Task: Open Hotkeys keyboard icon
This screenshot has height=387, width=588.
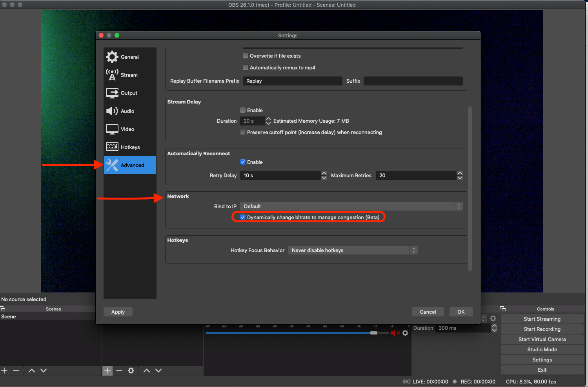Action: (112, 147)
